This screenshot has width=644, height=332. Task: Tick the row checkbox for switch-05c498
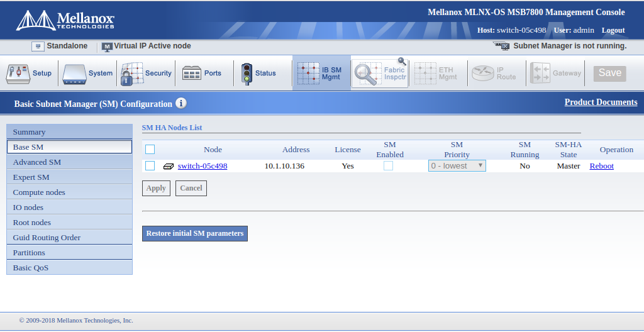click(x=150, y=165)
